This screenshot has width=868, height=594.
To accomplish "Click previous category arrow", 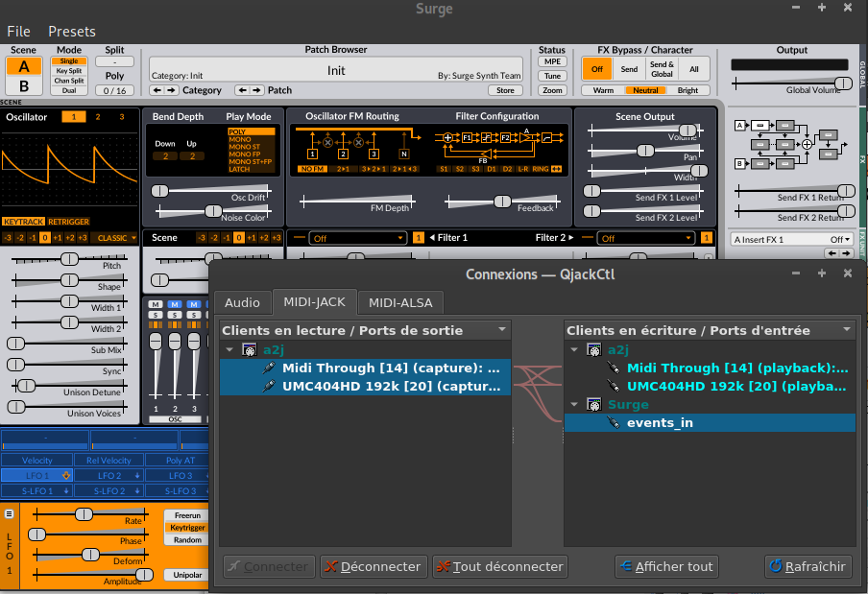I will 158,90.
